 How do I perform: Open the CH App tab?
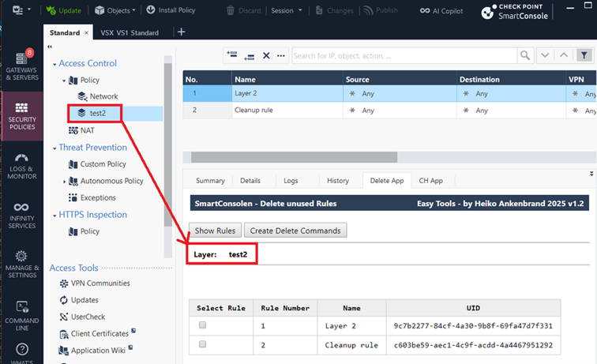[x=430, y=181]
